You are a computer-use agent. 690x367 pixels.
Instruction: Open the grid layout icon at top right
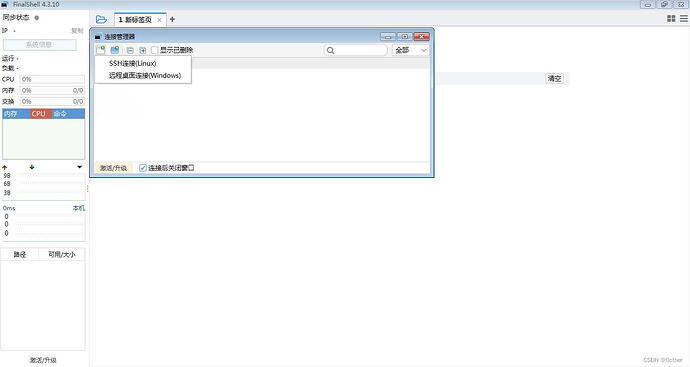[x=671, y=18]
